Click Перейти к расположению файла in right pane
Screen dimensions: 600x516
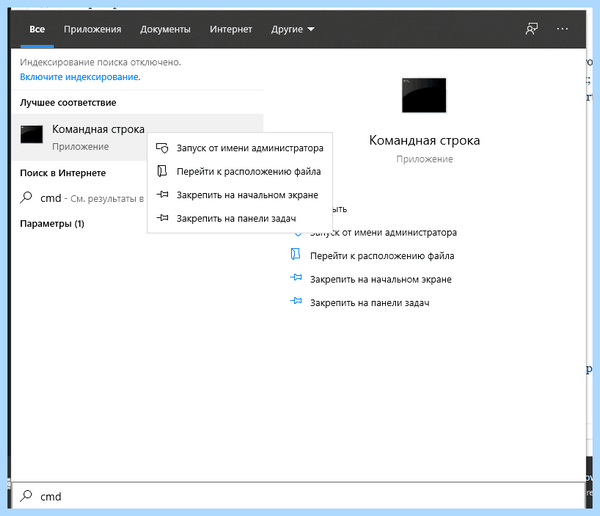pos(382,256)
